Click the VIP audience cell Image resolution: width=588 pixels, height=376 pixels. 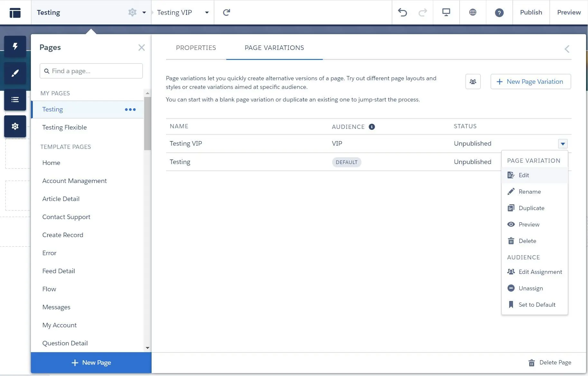point(337,143)
